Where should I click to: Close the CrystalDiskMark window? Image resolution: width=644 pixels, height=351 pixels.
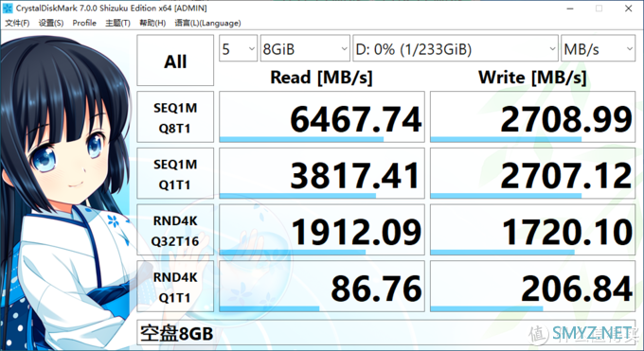629,9
